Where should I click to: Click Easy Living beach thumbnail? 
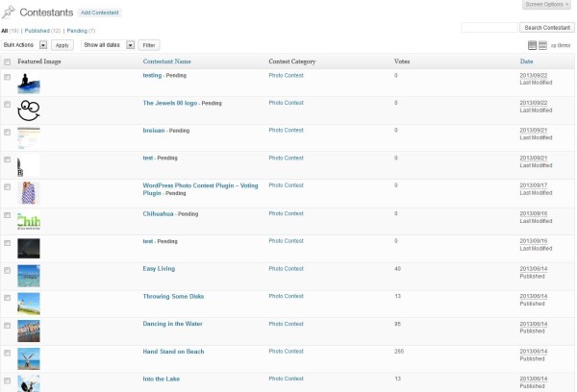click(x=29, y=276)
